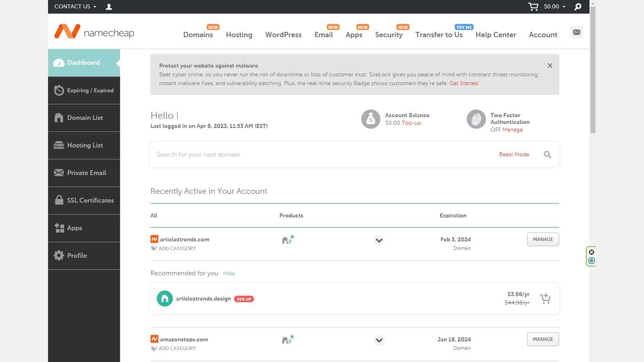The image size is (644, 362).
Task: Click the Namecheap icon beside amazonstops.com
Action: (x=154, y=339)
